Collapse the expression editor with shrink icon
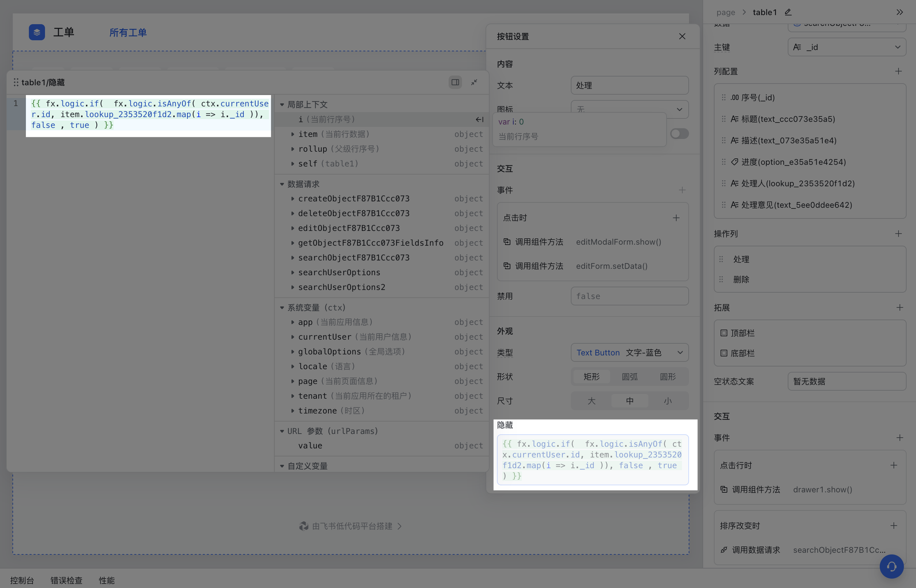The width and height of the screenshot is (916, 588). pyautogui.click(x=474, y=82)
